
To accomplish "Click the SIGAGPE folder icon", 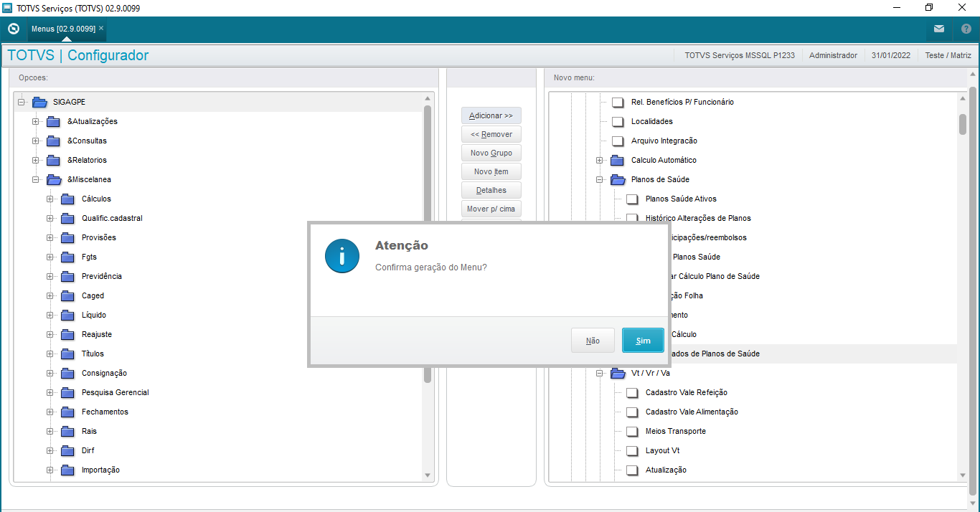I will click(x=39, y=102).
